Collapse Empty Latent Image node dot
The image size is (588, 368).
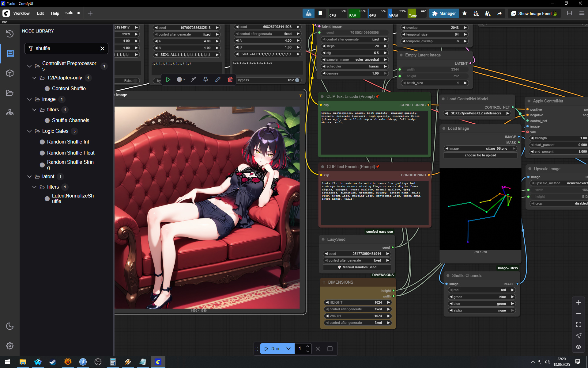click(x=401, y=55)
